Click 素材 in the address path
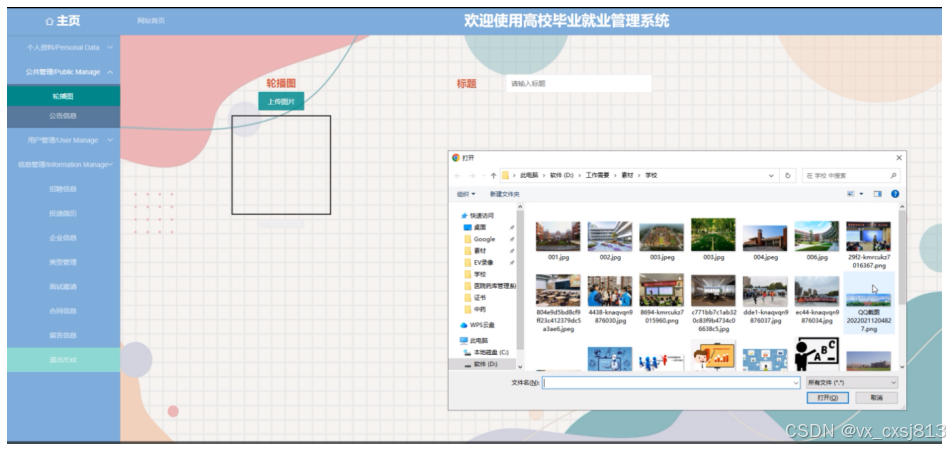The height and width of the screenshot is (449, 950). (626, 176)
